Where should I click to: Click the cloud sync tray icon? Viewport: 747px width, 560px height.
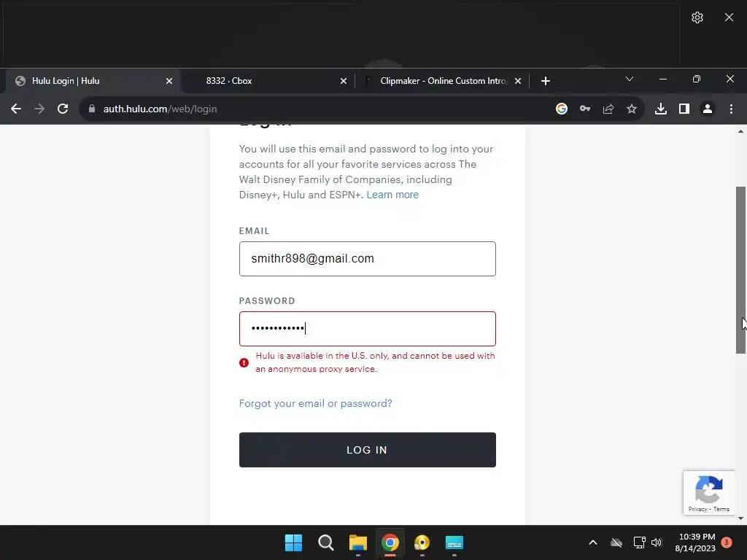(616, 542)
